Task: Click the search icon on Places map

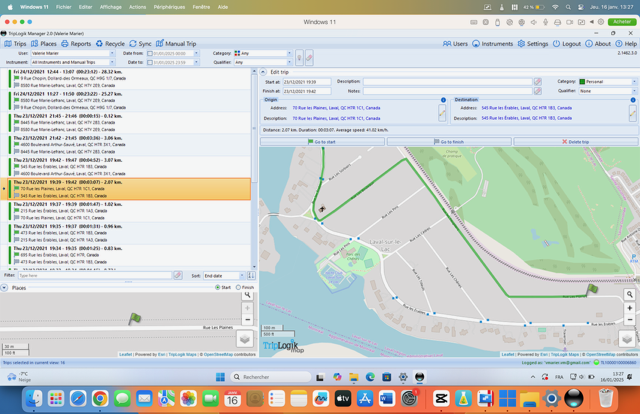Action: [247, 295]
